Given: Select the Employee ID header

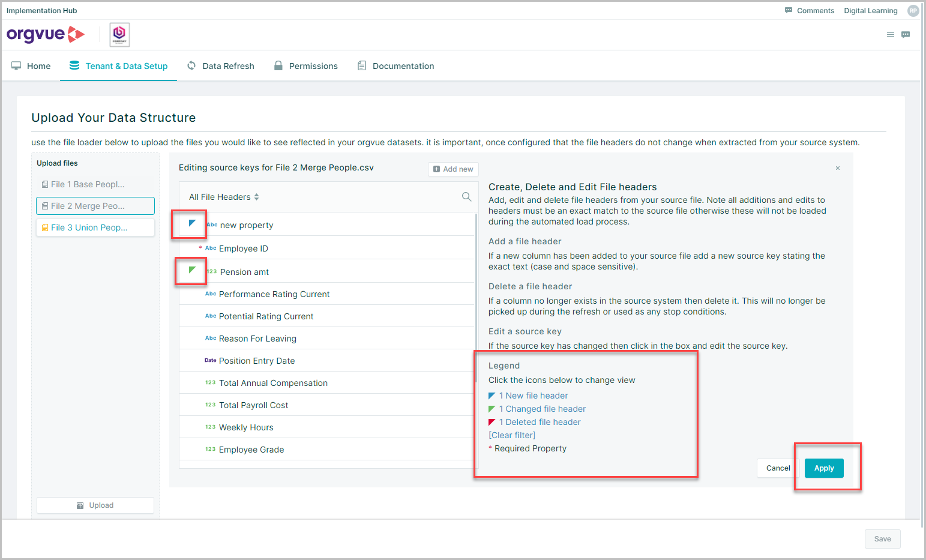Looking at the screenshot, I should (x=326, y=248).
